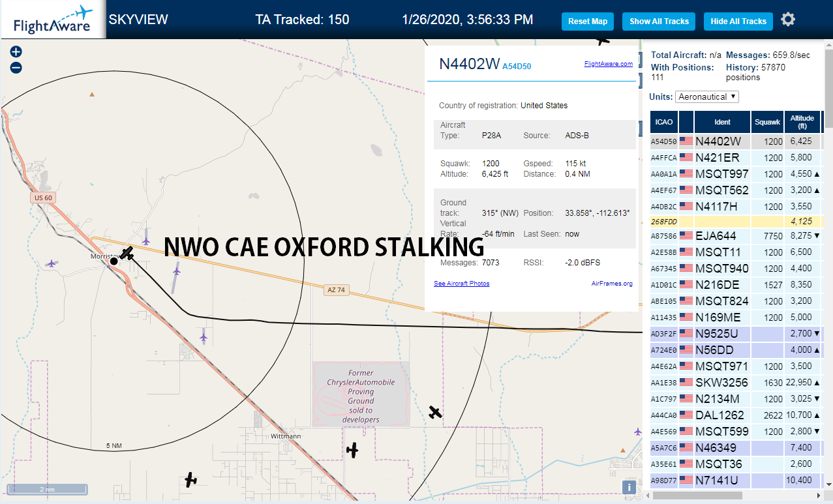The image size is (833, 504).
Task: Click Reset Map button
Action: (x=588, y=22)
